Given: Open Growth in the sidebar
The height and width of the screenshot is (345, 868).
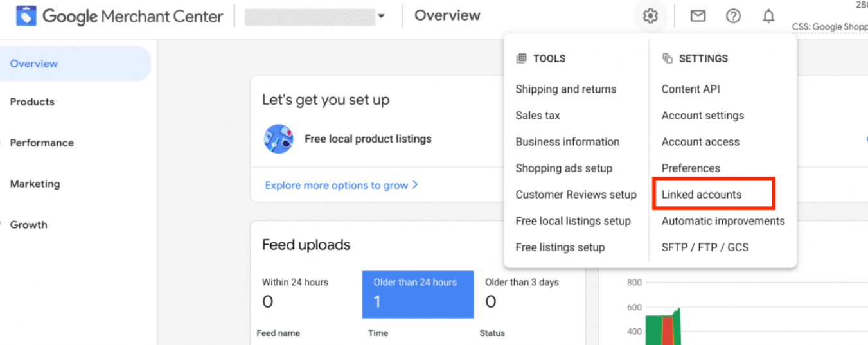Looking at the screenshot, I should point(28,225).
